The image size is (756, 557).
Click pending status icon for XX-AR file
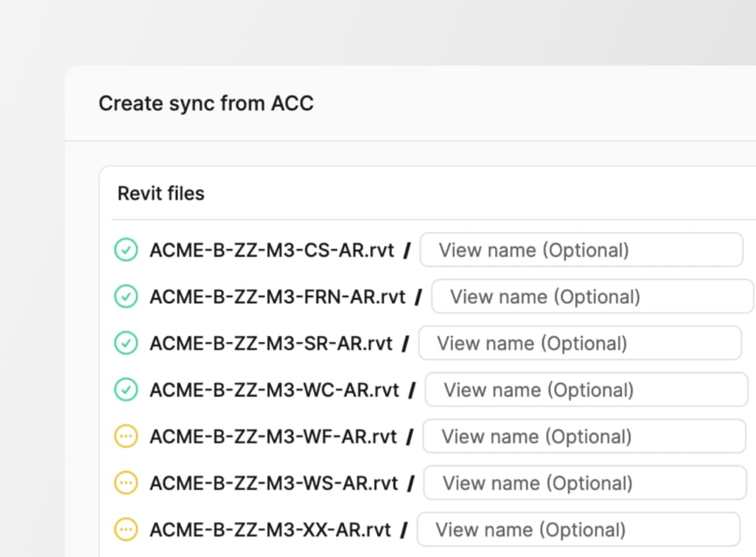(x=126, y=529)
